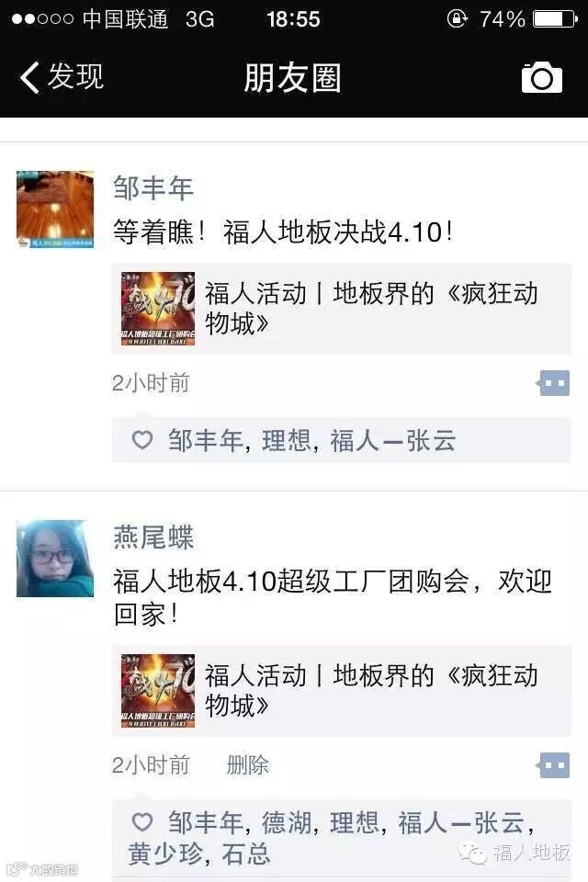Tap the heart icon in 燕尾蝶's post likes

tap(142, 821)
